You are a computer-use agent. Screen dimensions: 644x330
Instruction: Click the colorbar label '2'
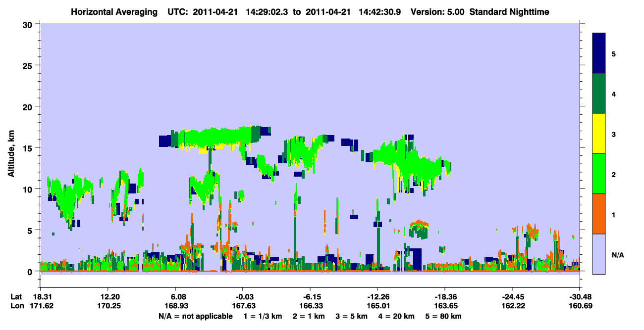tap(614, 175)
